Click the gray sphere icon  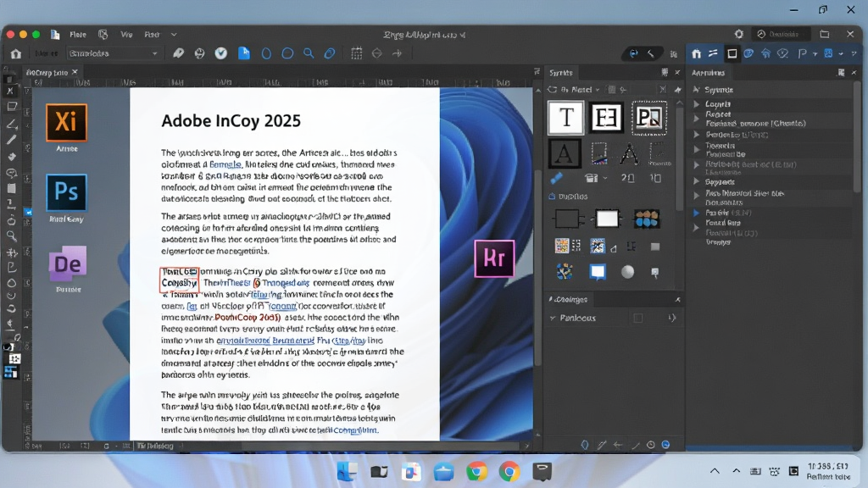click(x=627, y=272)
